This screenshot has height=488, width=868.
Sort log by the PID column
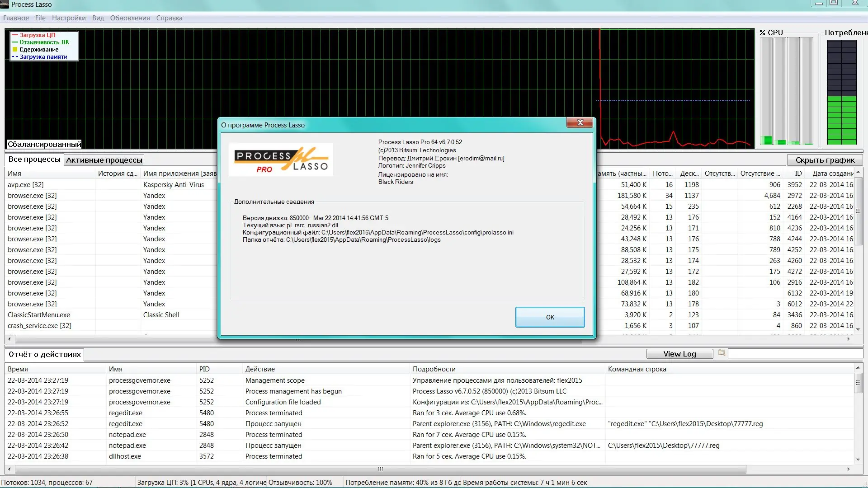click(204, 369)
